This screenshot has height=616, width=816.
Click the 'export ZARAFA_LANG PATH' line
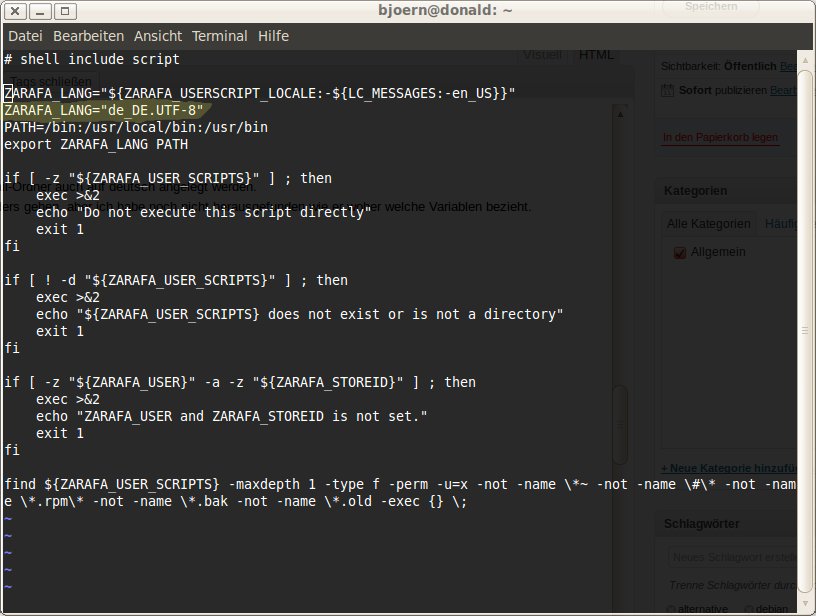(x=96, y=145)
